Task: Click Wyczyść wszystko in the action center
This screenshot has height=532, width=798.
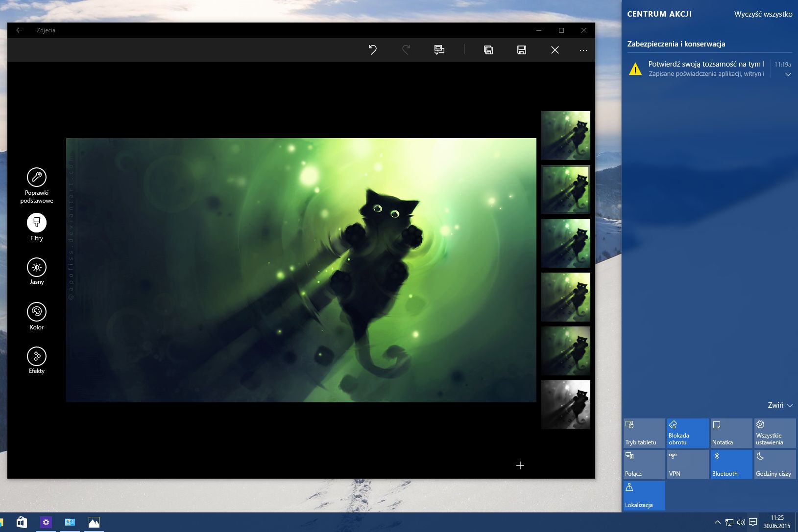Action: point(763,14)
